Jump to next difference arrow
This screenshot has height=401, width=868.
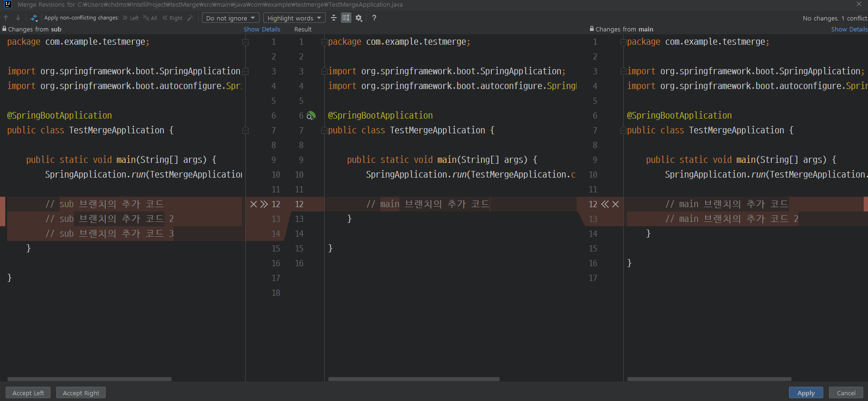18,18
